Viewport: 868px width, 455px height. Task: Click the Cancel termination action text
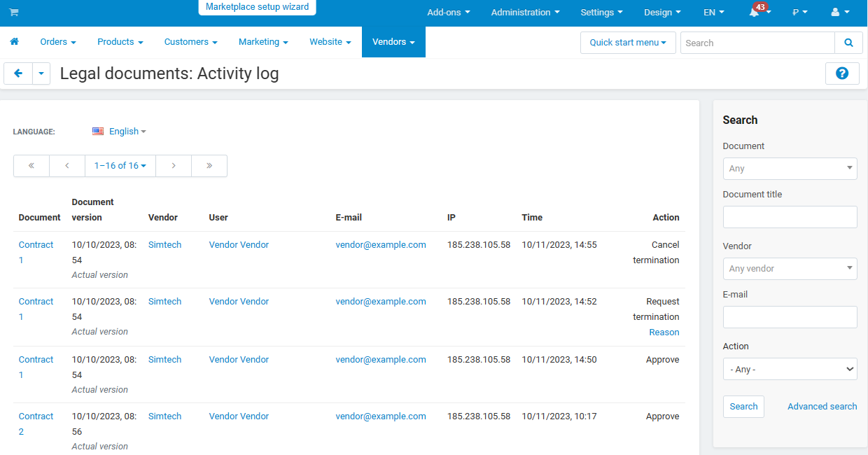(x=656, y=253)
